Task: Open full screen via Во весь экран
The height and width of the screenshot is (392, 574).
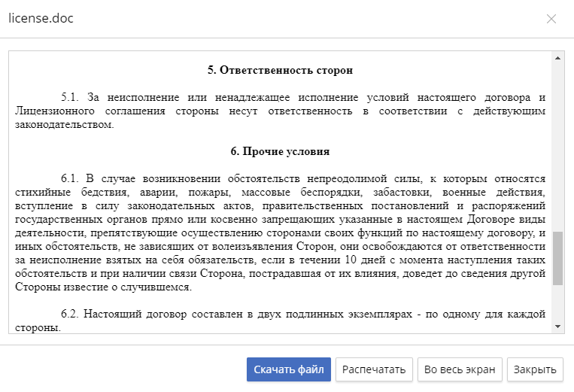Action: click(460, 369)
